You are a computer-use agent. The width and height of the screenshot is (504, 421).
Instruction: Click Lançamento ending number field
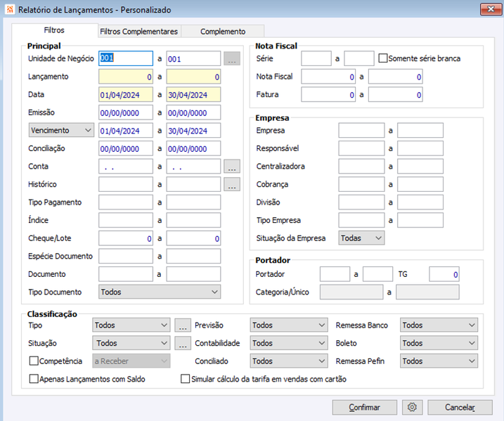coord(193,77)
